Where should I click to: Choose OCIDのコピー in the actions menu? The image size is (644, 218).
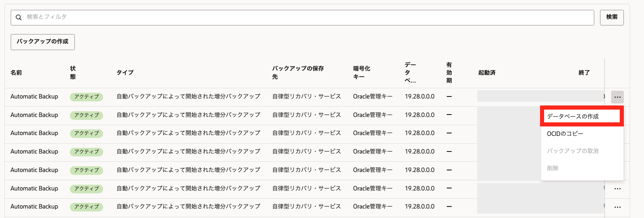565,134
